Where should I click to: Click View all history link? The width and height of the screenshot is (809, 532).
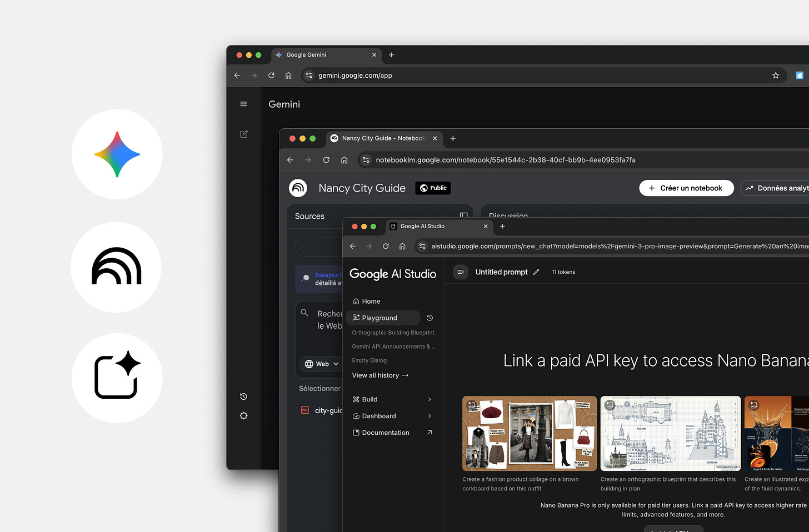380,375
